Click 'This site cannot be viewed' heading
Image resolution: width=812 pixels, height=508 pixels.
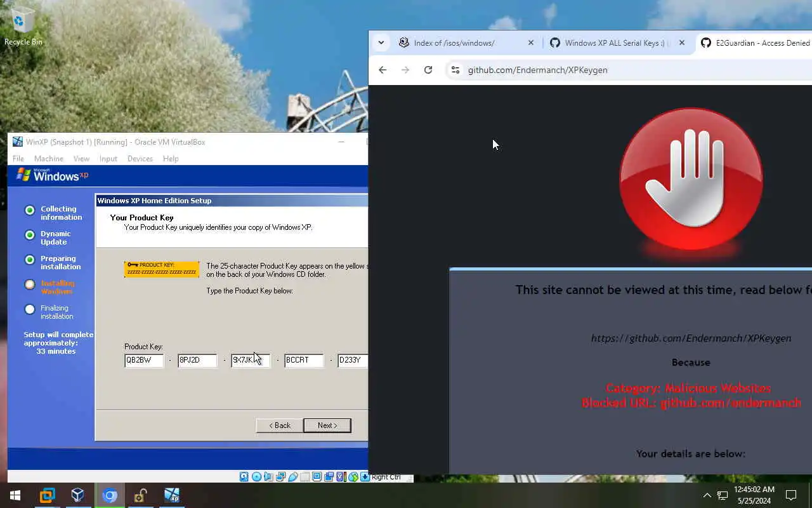tap(664, 290)
